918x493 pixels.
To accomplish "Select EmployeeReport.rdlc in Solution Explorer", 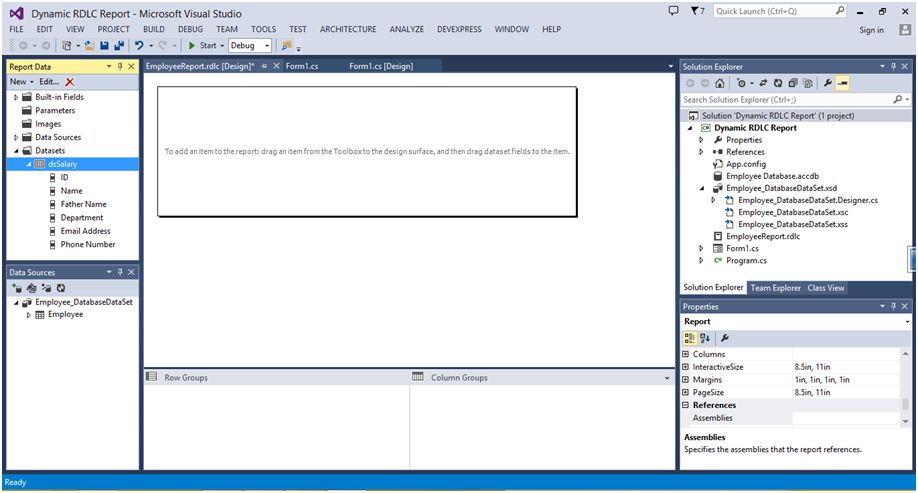I will point(763,237).
